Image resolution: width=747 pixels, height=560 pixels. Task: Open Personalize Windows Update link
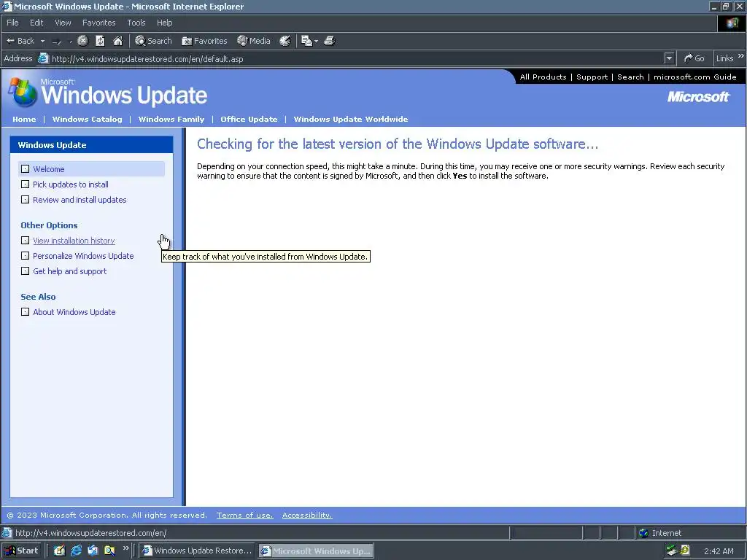coord(83,256)
